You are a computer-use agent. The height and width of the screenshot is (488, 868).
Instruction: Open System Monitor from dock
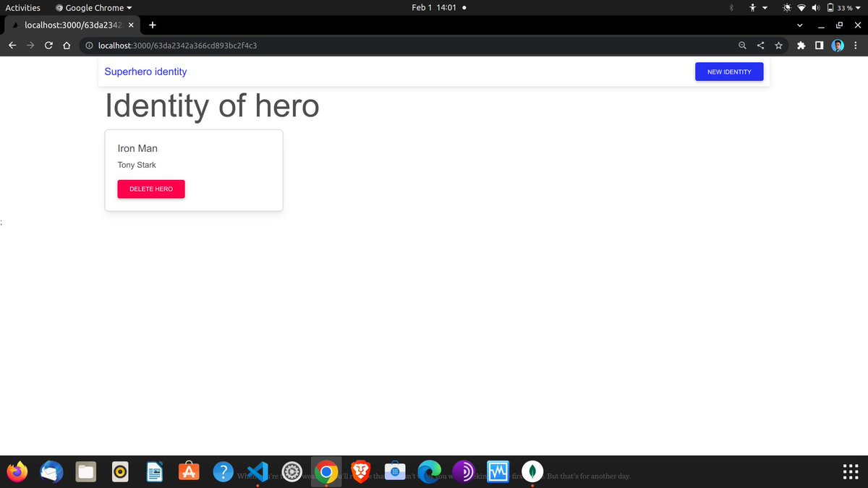pyautogui.click(x=498, y=472)
